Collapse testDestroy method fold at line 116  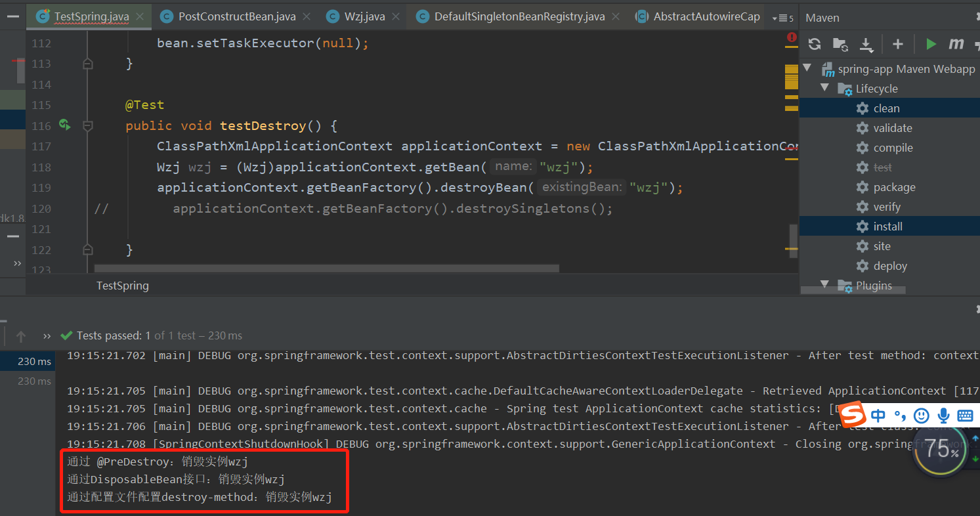point(87,125)
